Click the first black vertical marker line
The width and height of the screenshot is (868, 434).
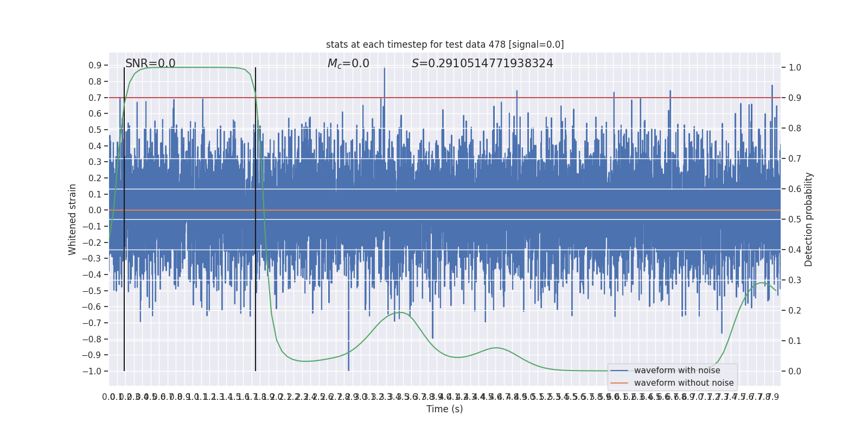(x=124, y=219)
